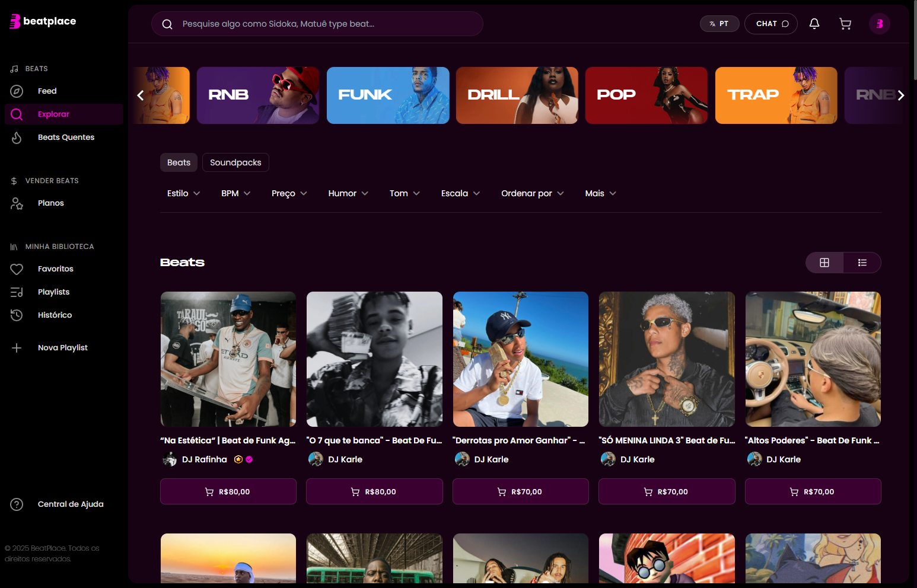The width and height of the screenshot is (917, 588).
Task: Add "Na Estética" beat for R$80,00
Action: (228, 491)
